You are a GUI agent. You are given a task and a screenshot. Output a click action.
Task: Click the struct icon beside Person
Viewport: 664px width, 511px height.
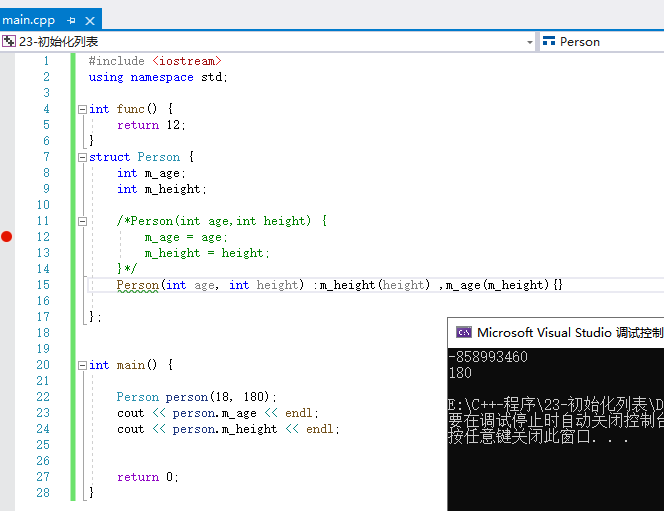[549, 41]
